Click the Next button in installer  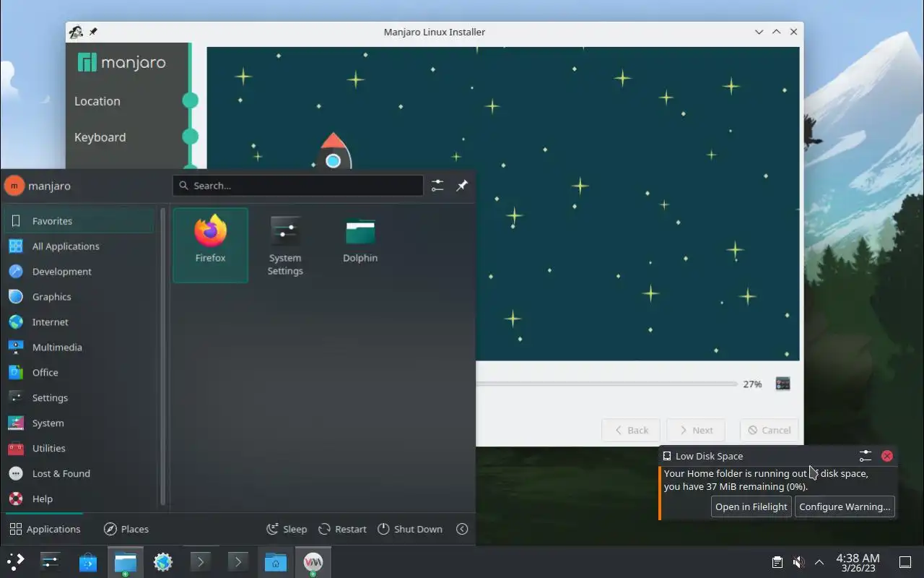click(x=695, y=430)
